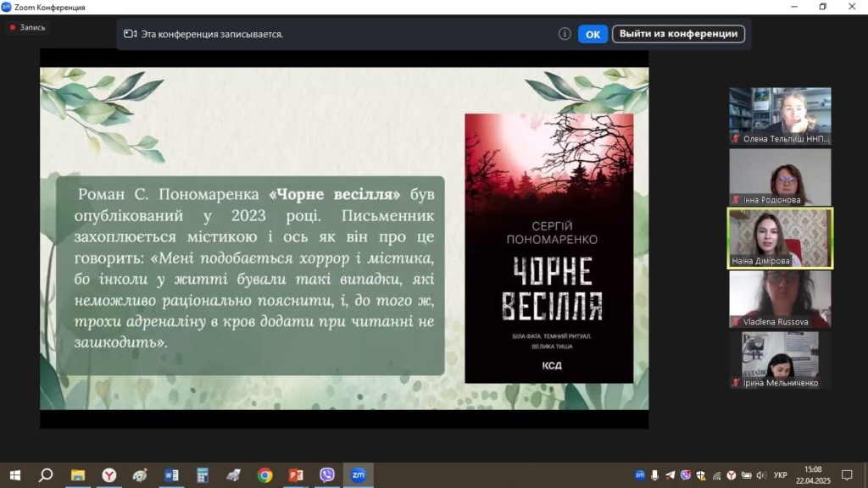Close the Zoom conference window

click(x=852, y=7)
